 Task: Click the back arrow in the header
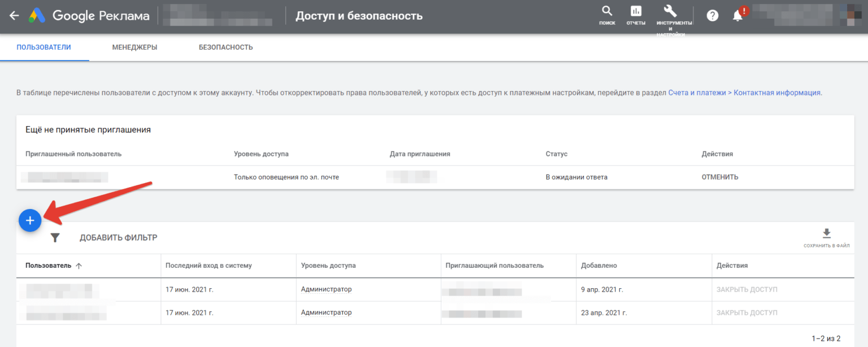pos(14,16)
